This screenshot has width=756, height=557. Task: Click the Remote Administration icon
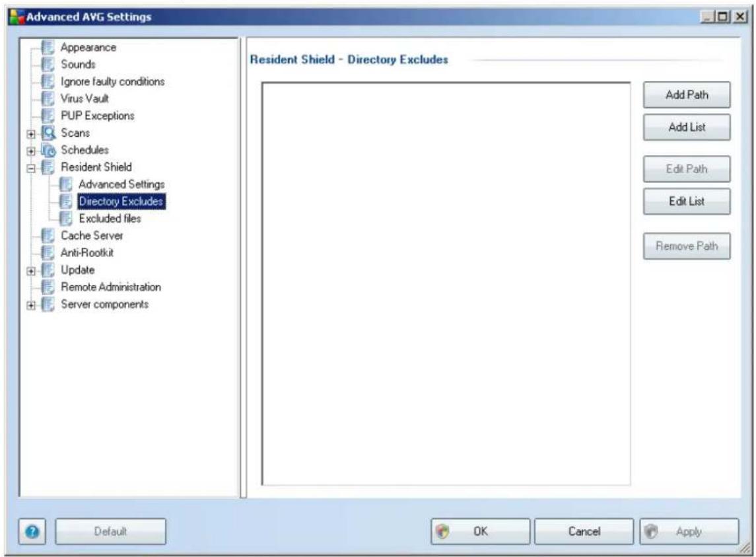[48, 287]
